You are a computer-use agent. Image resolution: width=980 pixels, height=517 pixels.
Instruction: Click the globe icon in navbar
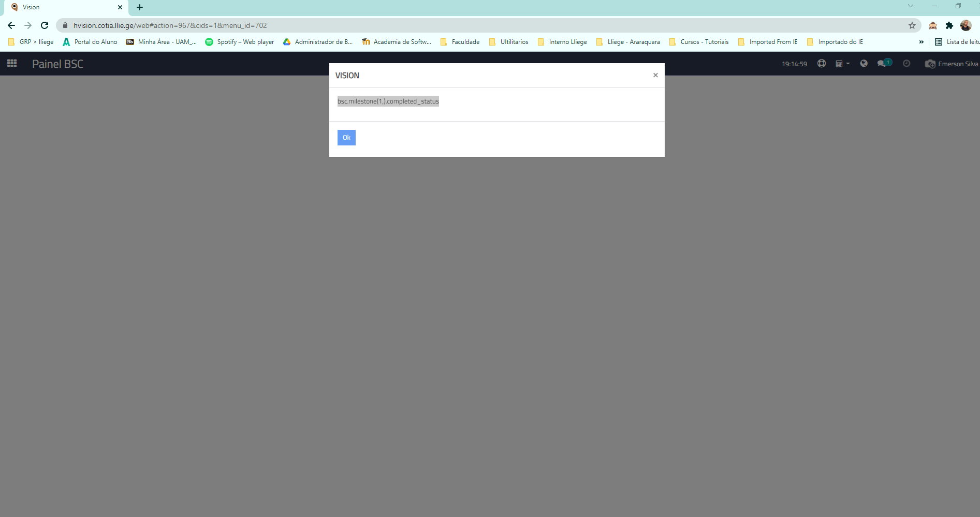tap(864, 64)
